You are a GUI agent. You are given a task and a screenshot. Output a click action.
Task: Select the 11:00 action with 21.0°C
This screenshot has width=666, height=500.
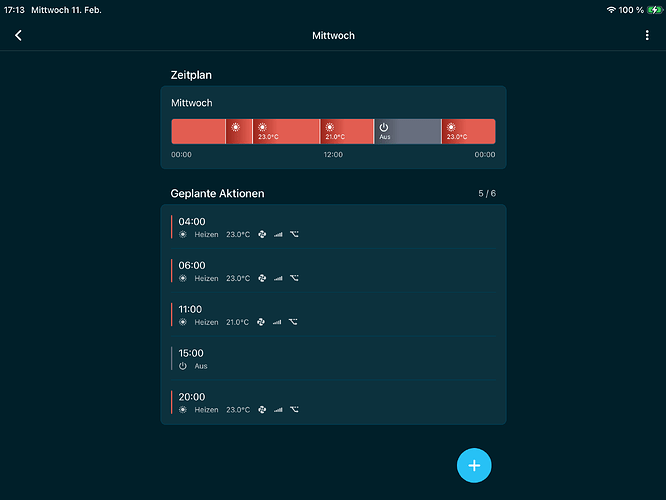click(333, 315)
